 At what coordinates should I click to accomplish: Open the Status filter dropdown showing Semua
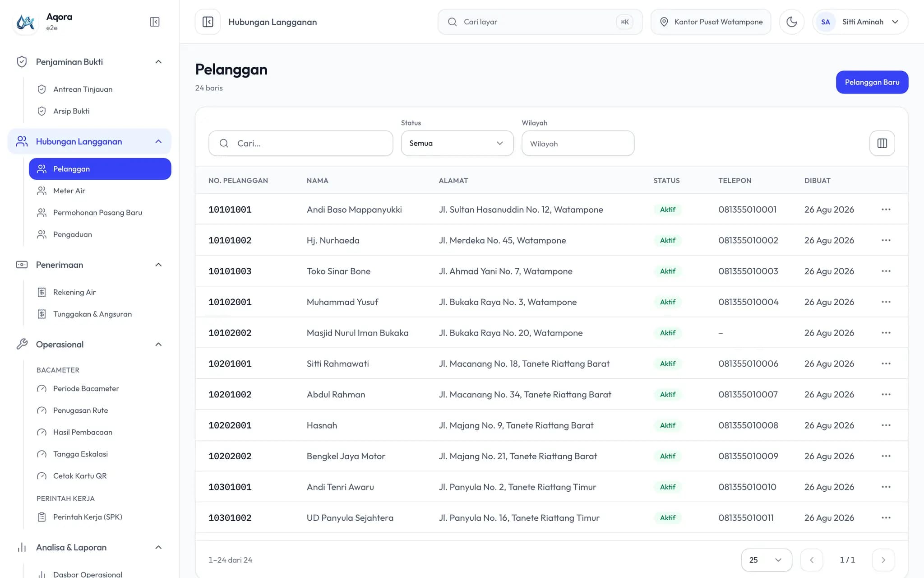457,143
